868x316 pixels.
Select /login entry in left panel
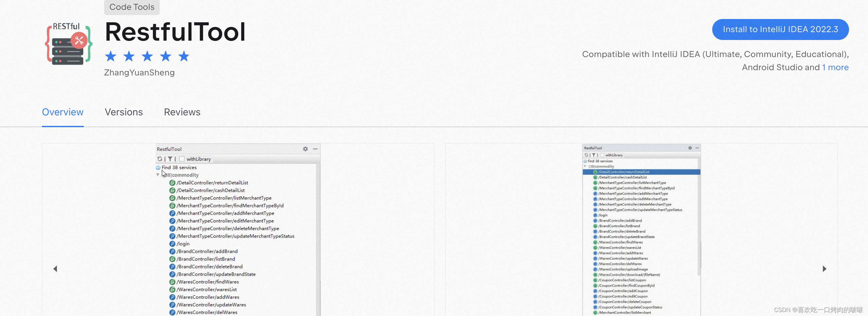click(183, 244)
